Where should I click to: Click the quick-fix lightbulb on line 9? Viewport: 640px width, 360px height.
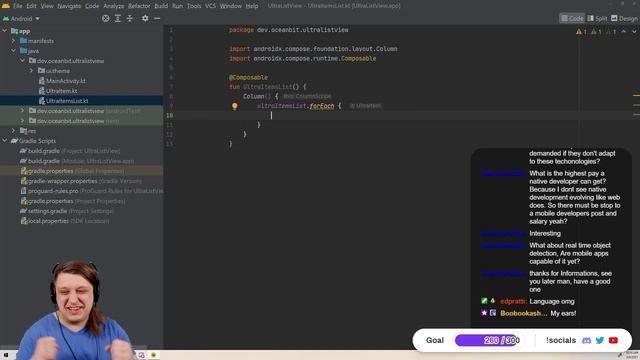(235, 106)
